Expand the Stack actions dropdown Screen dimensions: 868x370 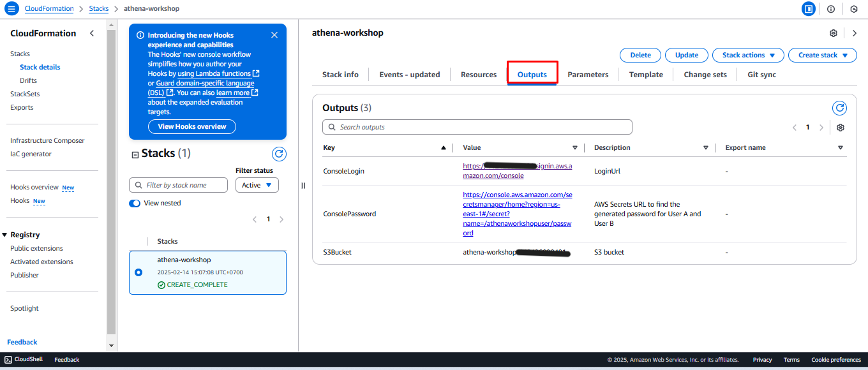pyautogui.click(x=748, y=56)
